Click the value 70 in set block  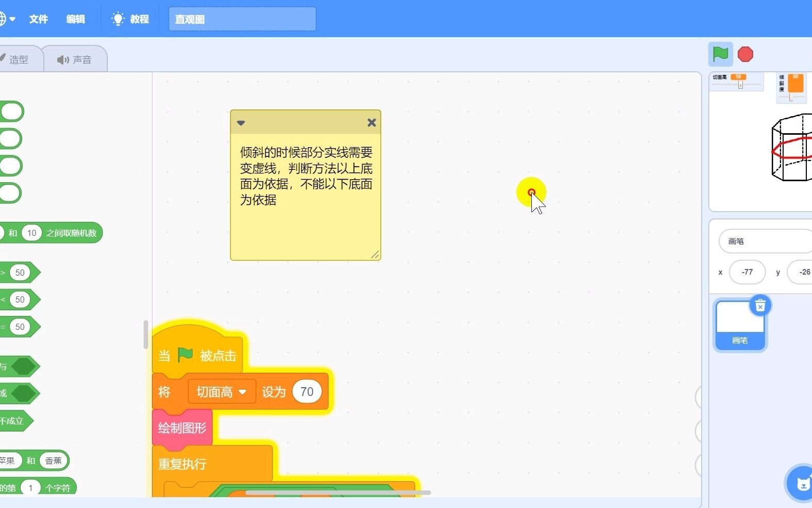307,392
